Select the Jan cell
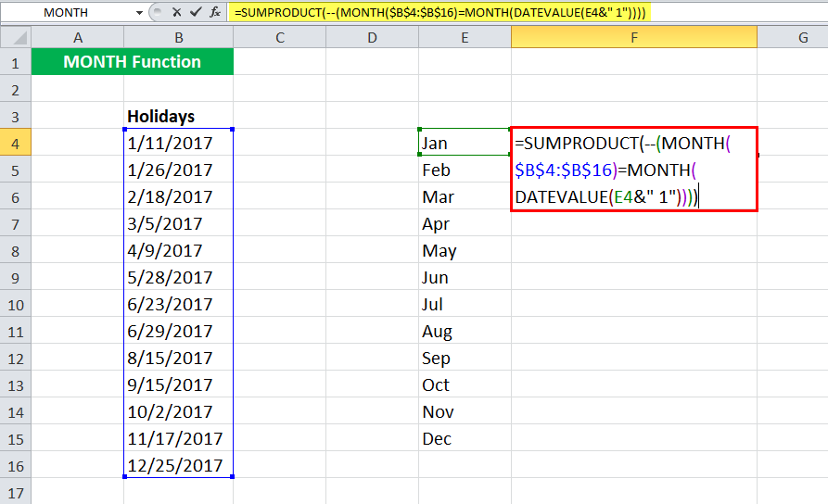828x504 pixels. [465, 143]
